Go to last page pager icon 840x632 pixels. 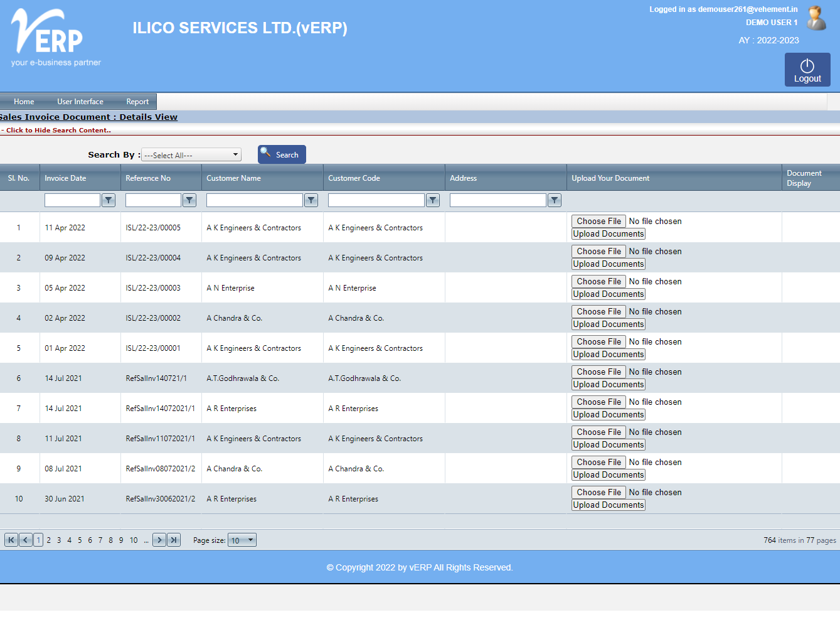174,540
